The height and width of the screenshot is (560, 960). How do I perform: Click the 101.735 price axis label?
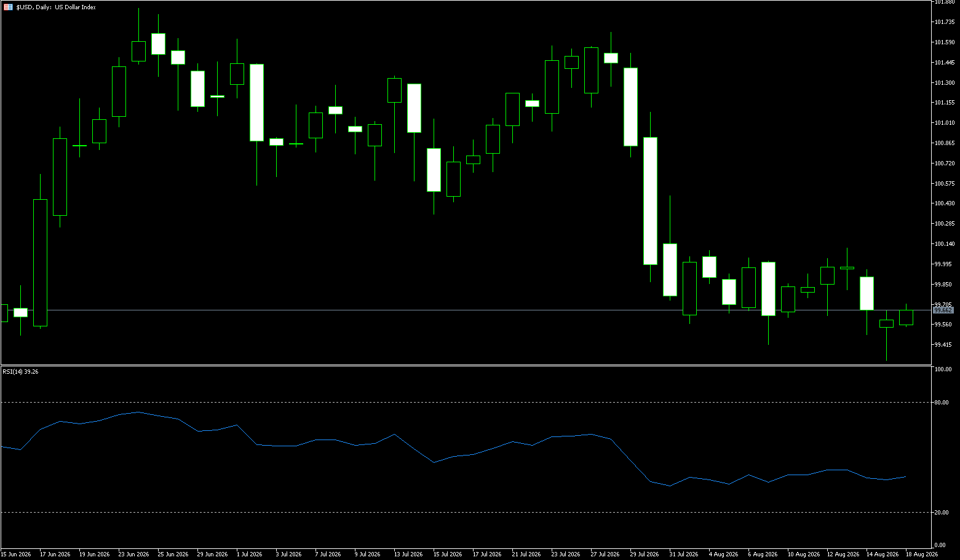click(x=944, y=22)
